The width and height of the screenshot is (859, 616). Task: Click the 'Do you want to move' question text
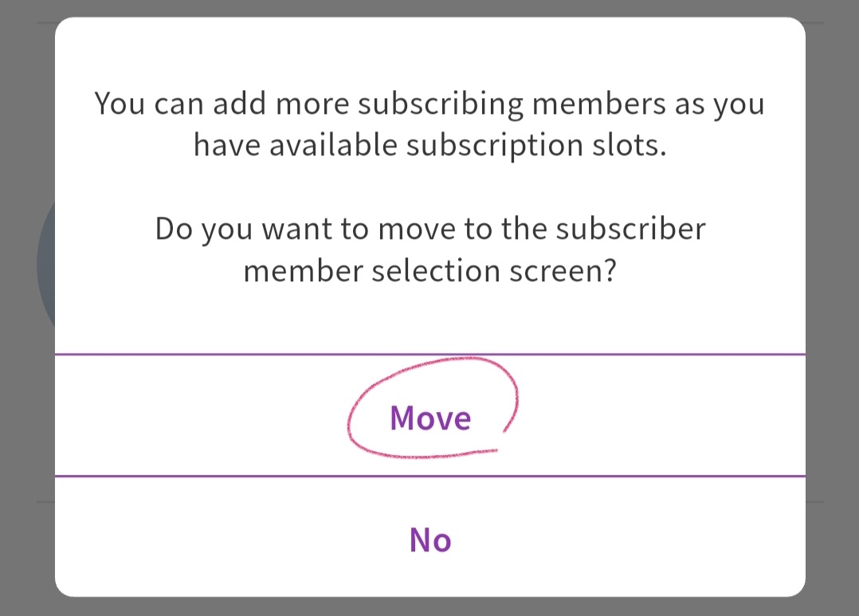click(x=429, y=229)
